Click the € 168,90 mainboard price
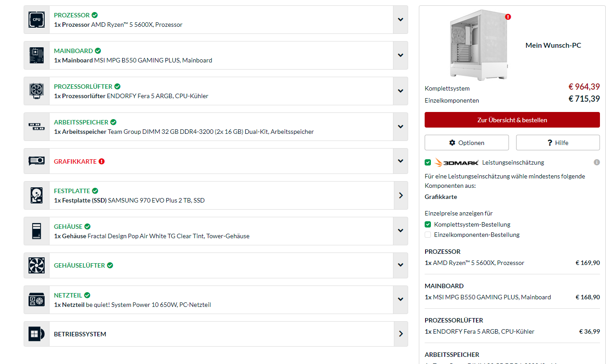The image size is (612, 364). [587, 297]
